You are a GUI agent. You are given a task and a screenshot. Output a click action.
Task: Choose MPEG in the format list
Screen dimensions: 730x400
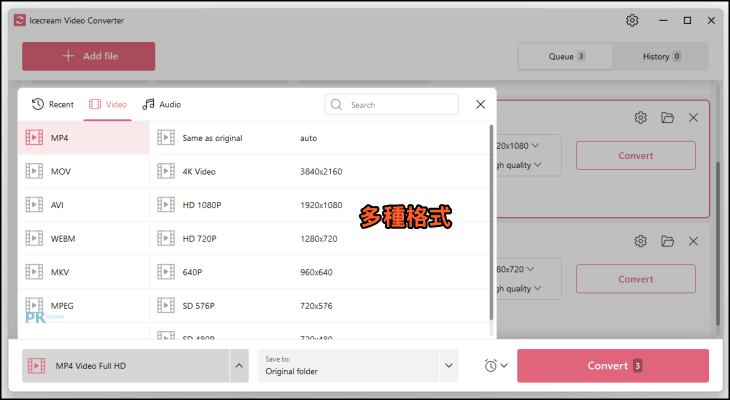click(84, 305)
